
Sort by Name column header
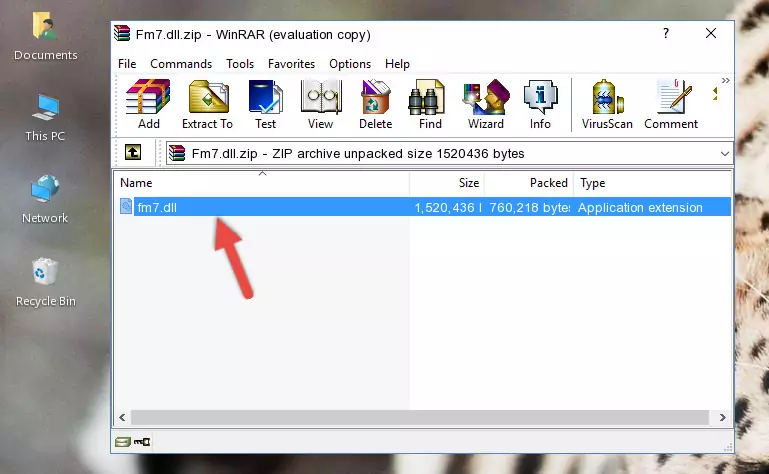[x=262, y=183]
